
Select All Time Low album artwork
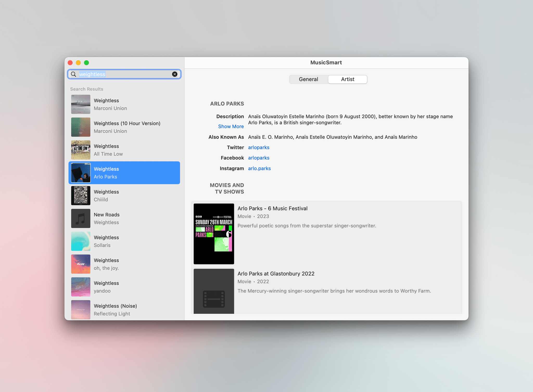[x=81, y=150]
